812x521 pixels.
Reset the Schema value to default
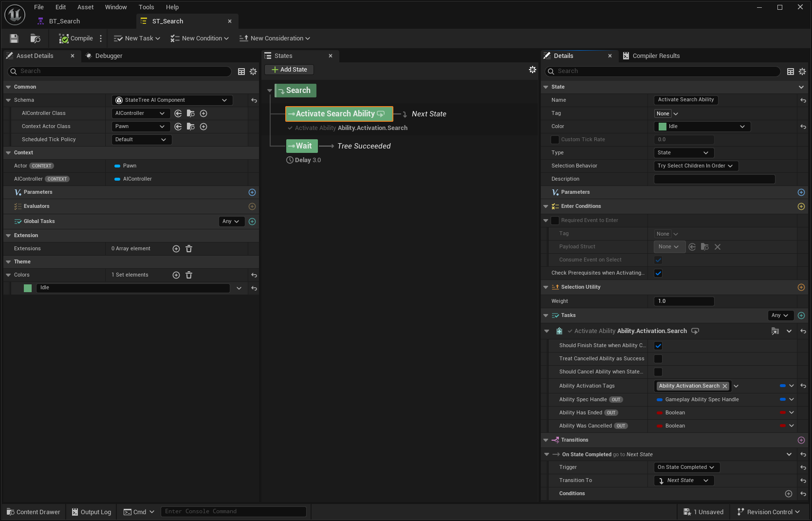(x=254, y=100)
